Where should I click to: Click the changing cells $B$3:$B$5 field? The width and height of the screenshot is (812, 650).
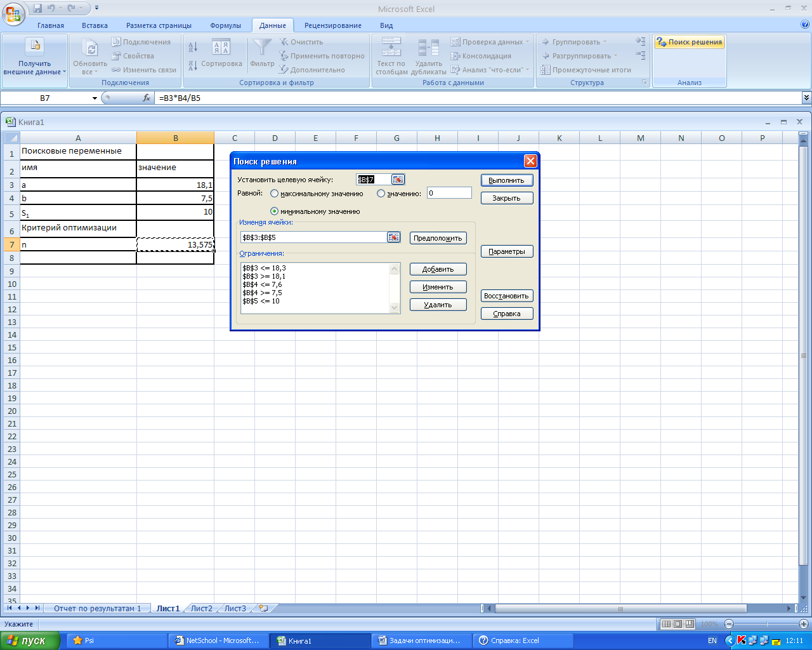coord(314,237)
